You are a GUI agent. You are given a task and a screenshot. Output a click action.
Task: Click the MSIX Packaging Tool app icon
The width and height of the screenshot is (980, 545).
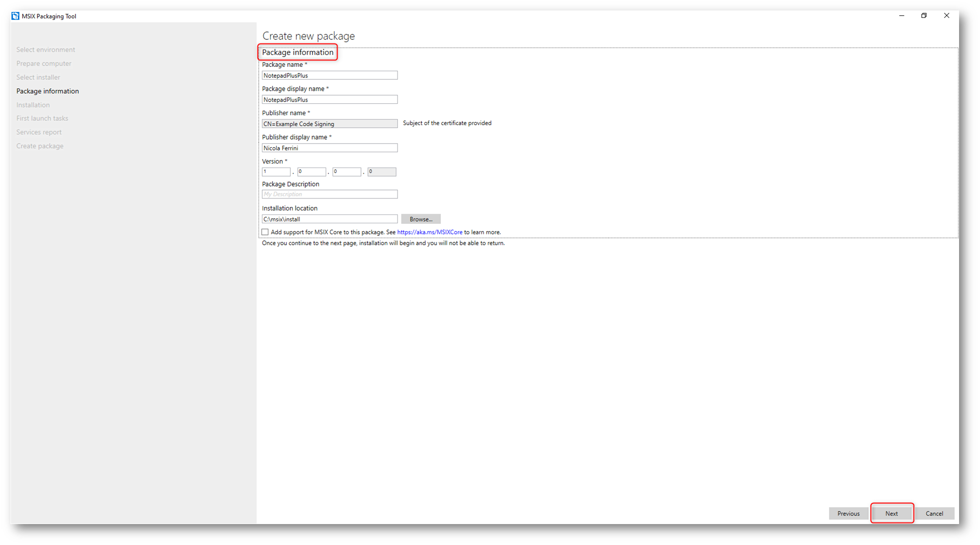[15, 16]
